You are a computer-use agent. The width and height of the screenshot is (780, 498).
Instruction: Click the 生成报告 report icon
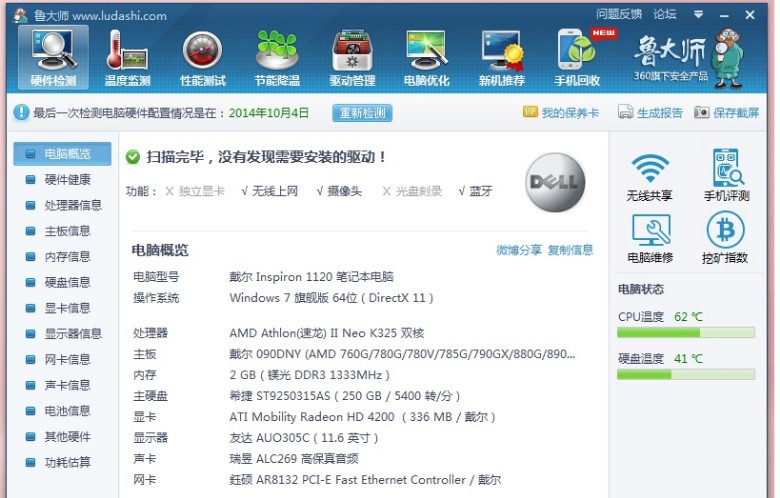click(625, 112)
